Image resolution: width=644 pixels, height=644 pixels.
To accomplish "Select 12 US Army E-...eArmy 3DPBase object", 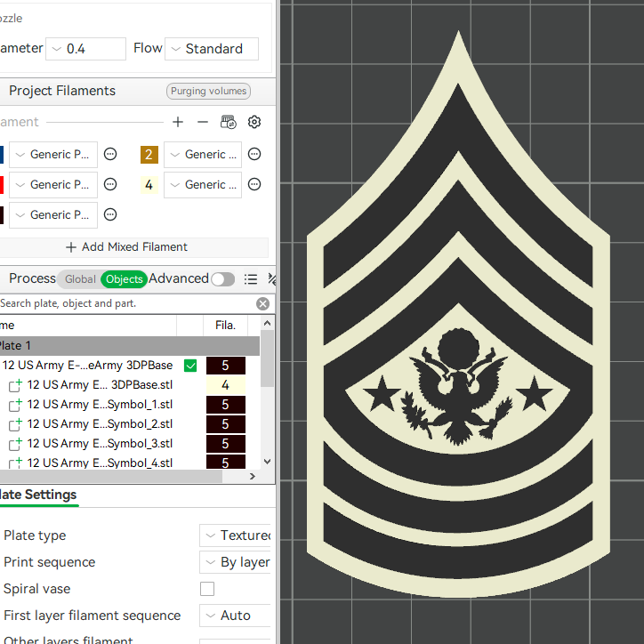I will click(x=87, y=366).
